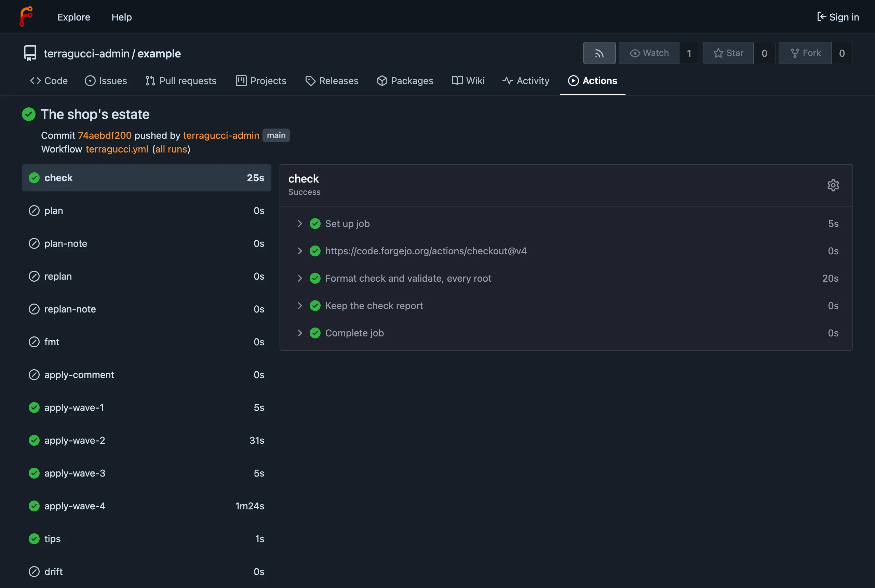Open commit 74aebdf200 link
Image resolution: width=875 pixels, height=588 pixels.
pos(105,135)
